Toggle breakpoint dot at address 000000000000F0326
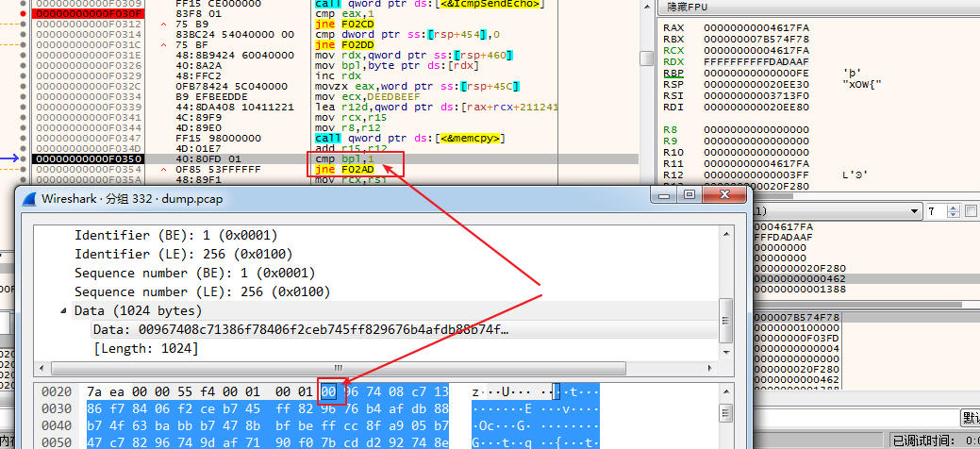Viewport: 980px width, 449px height. click(x=24, y=66)
